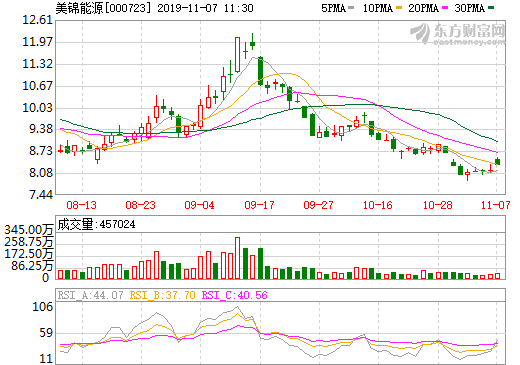Click the eastmoney watermark logo

pyautogui.click(x=458, y=34)
